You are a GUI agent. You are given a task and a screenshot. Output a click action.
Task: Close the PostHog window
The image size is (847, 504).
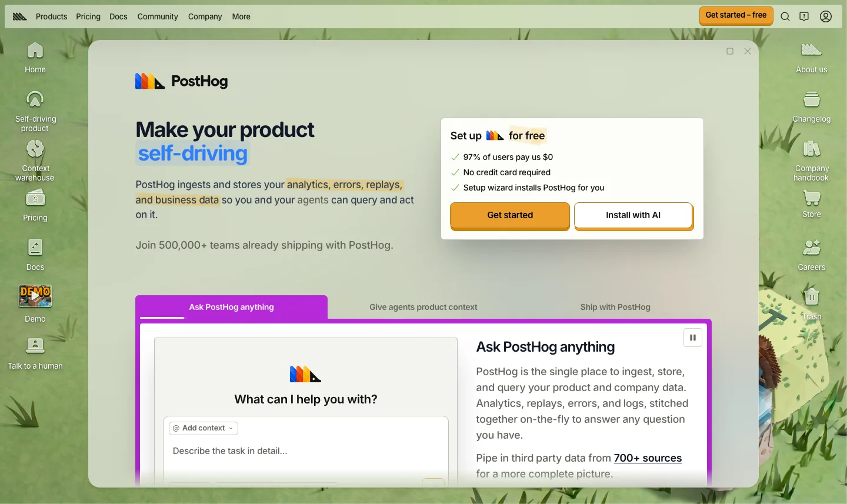(748, 51)
